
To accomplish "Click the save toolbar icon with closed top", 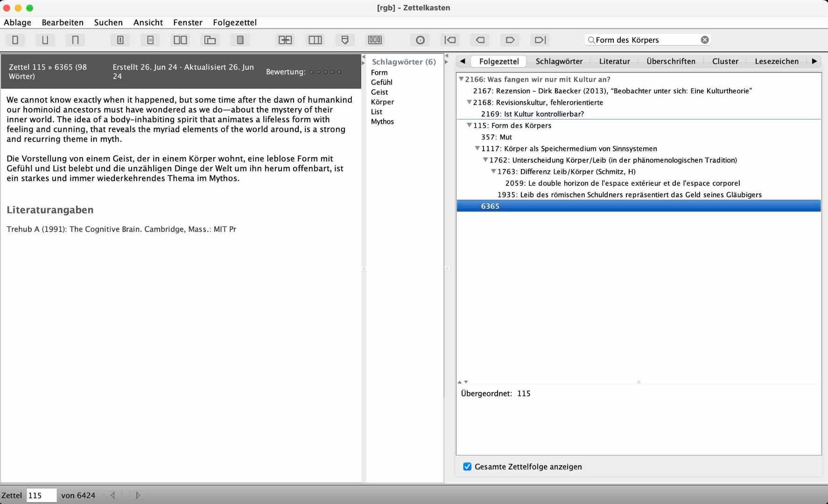I will point(75,40).
